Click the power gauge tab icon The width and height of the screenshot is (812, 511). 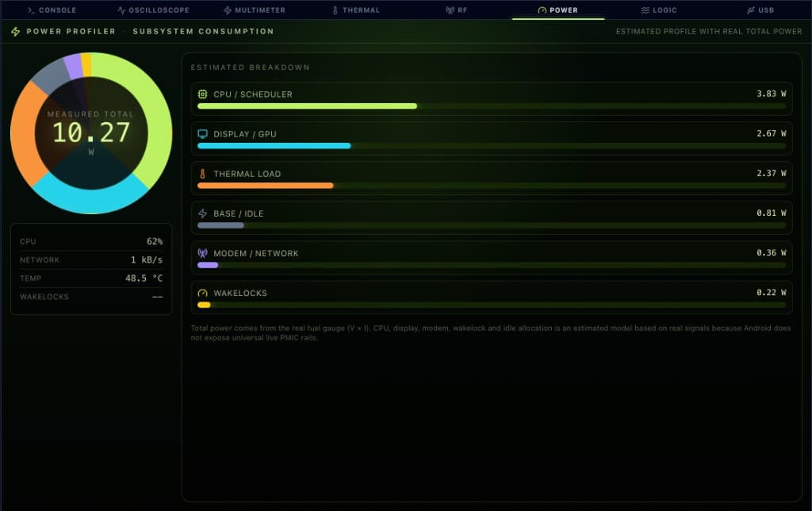(542, 10)
